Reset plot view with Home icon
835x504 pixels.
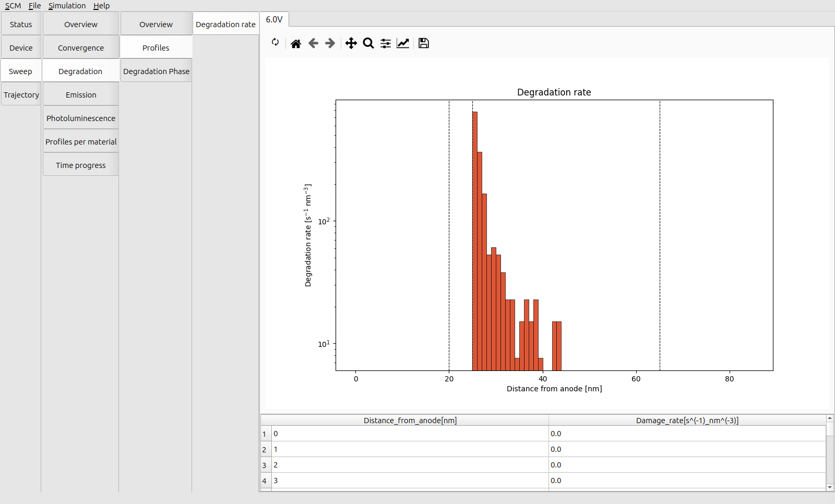[296, 43]
